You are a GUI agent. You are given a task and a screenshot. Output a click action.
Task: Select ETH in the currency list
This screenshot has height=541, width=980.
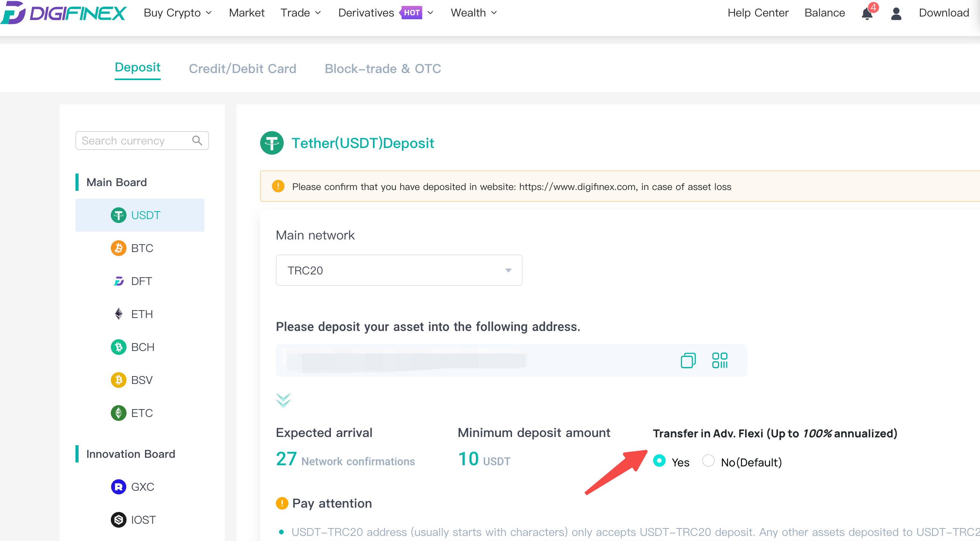(x=141, y=314)
